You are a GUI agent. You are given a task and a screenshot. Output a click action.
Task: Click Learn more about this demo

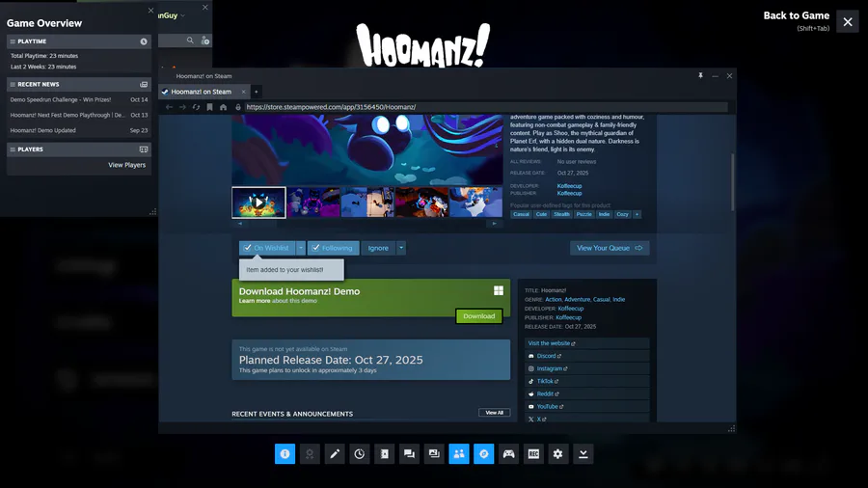[254, 301]
